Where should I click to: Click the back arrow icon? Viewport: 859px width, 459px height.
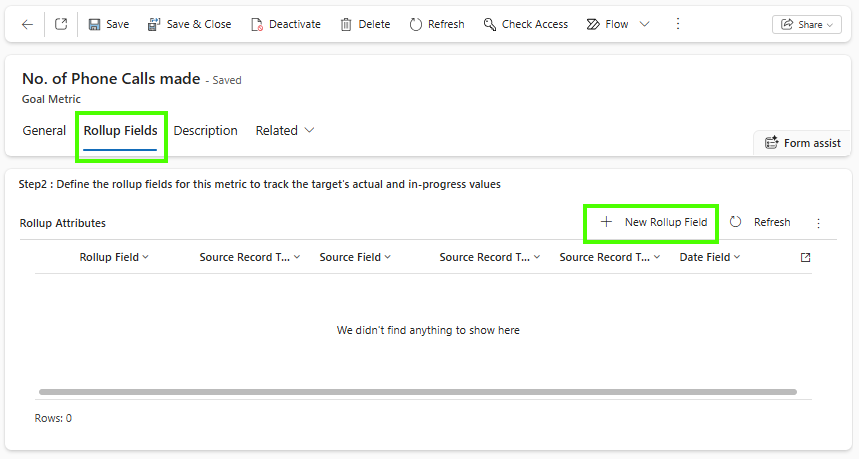click(27, 24)
